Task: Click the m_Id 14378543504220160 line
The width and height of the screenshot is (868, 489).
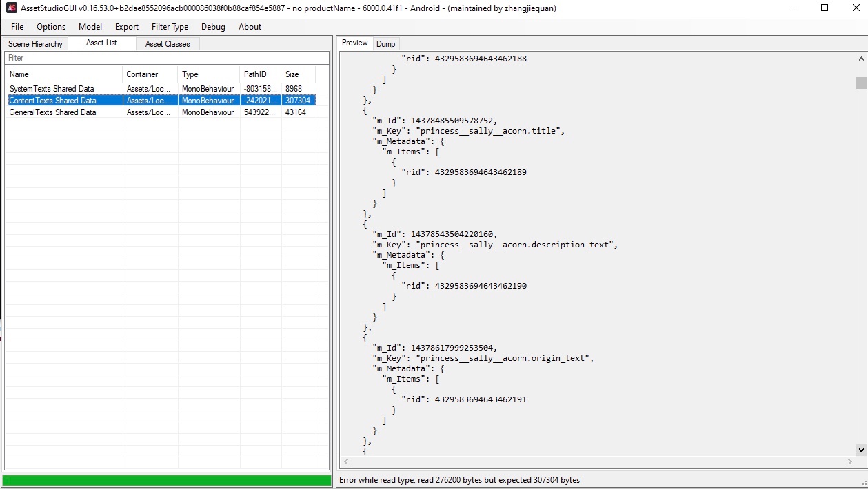Action: 434,234
